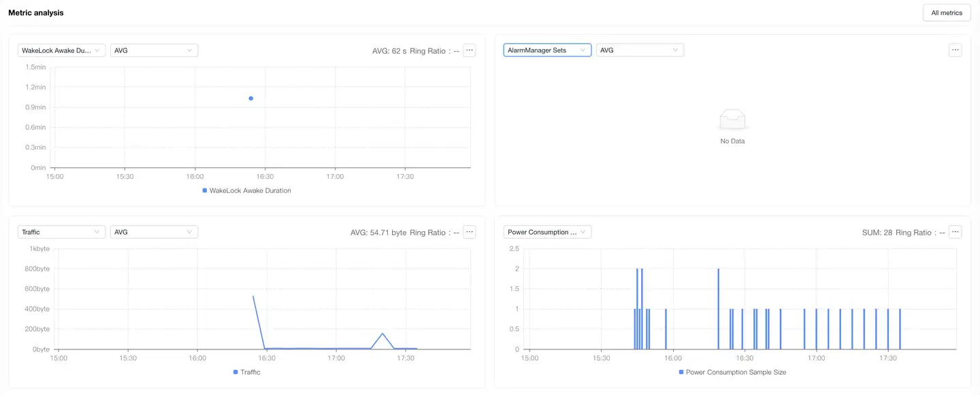Open AVG aggregation dropdown in WakeLock panel
The image size is (980, 395).
click(154, 50)
